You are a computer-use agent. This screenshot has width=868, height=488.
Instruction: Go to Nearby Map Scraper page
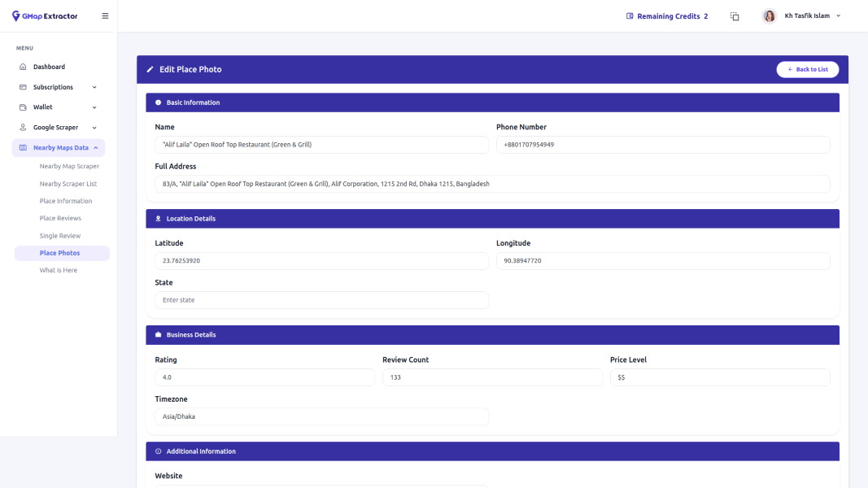[69, 166]
